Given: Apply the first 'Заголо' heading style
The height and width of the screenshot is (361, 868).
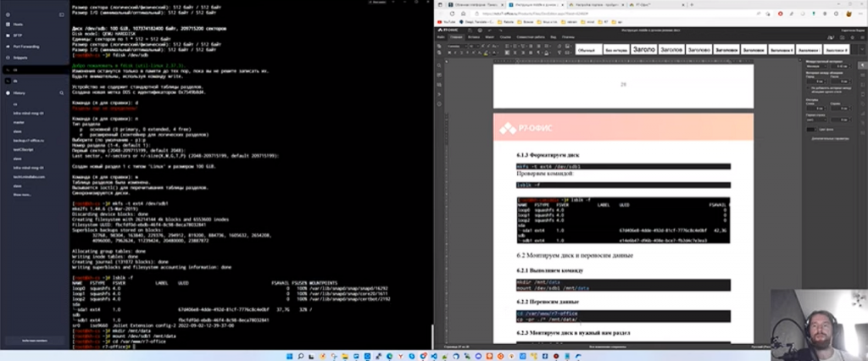Looking at the screenshot, I should pos(644,49).
